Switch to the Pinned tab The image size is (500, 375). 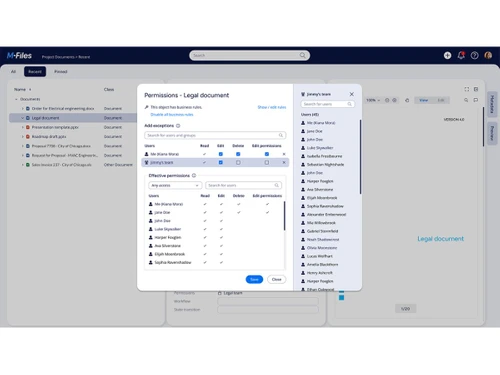pos(61,72)
